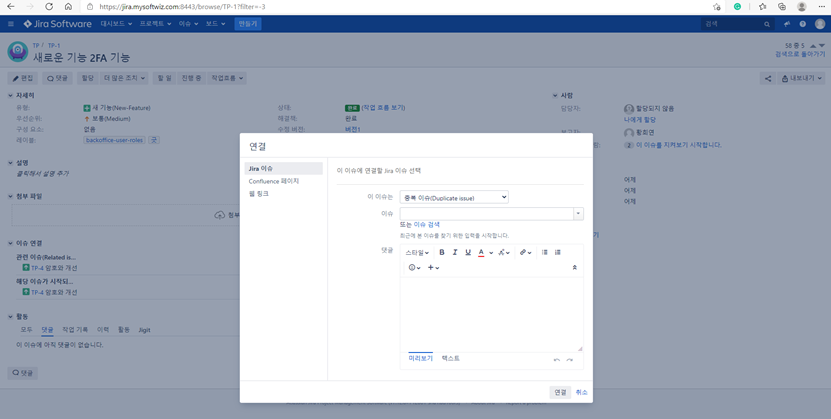Open the Grammarly extension icon

[737, 7]
